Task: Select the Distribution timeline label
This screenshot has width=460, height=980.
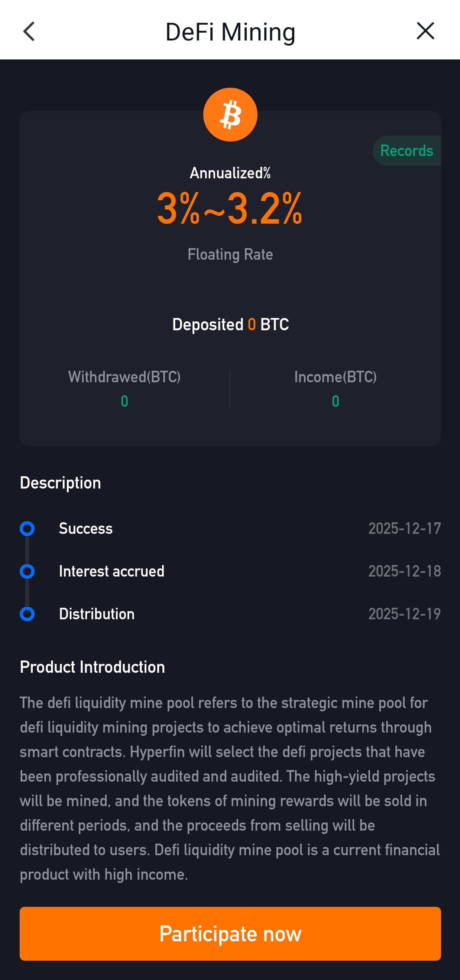Action: (x=97, y=614)
